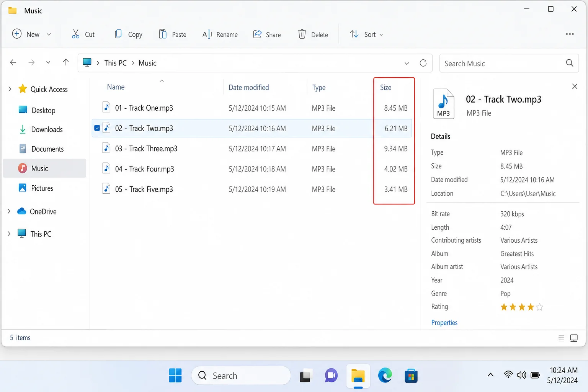
Task: Go back with the left arrow
Action: (13, 62)
